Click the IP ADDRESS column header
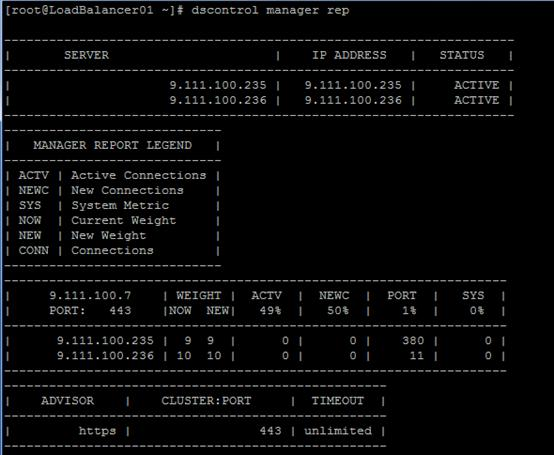554x455 pixels. [x=349, y=55]
